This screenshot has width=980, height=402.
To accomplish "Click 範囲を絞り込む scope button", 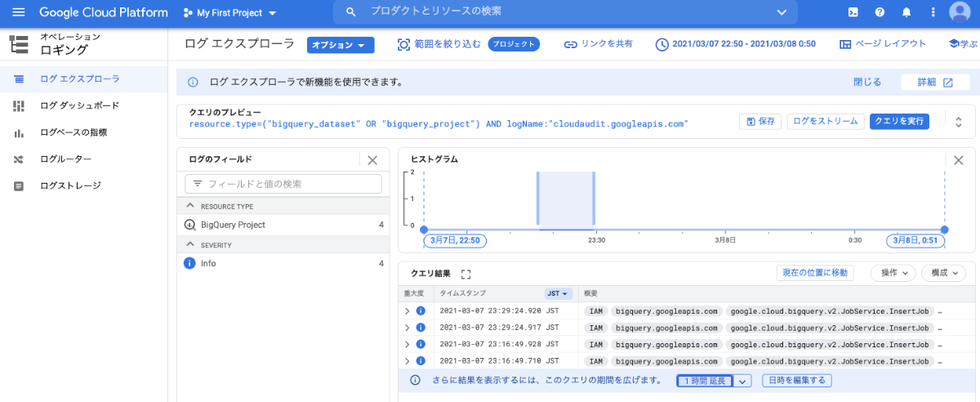I will pos(439,44).
